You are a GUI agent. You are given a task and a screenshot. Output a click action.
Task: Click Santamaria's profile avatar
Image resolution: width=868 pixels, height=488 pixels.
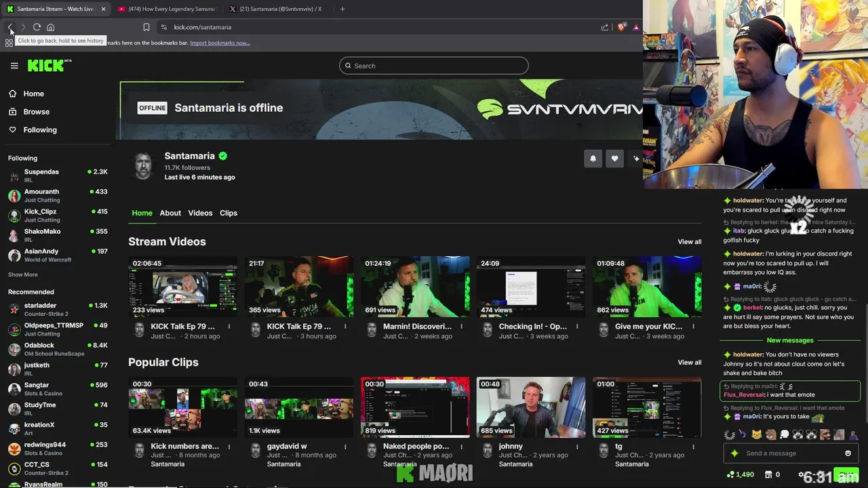(143, 165)
